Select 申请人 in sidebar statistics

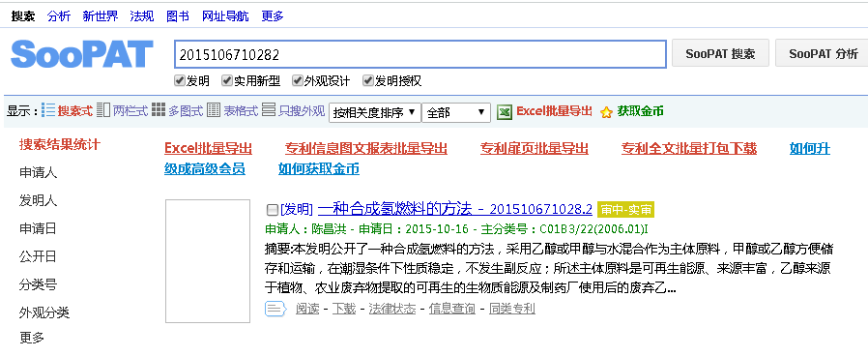tap(39, 173)
